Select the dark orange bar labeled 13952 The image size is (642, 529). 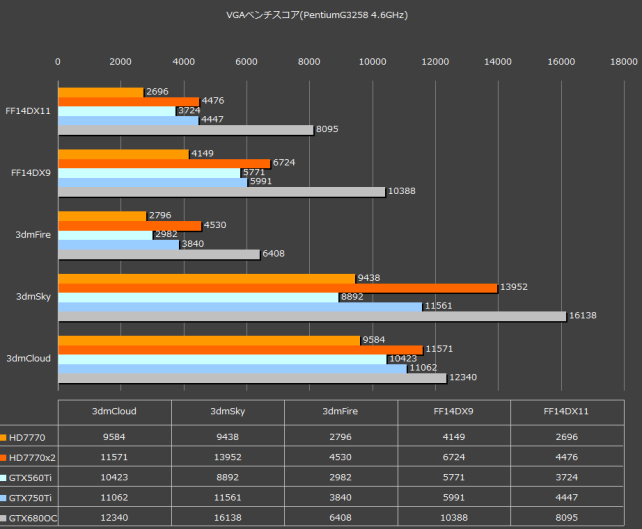tap(278, 288)
